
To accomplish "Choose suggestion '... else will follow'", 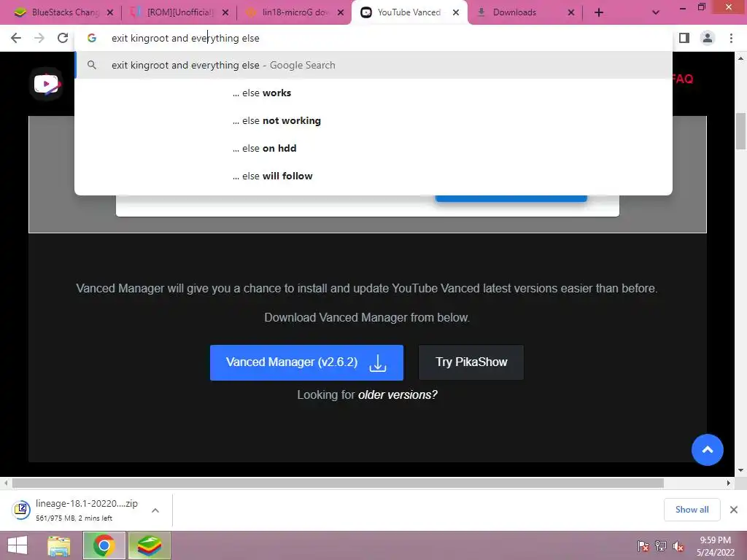I will (373, 176).
